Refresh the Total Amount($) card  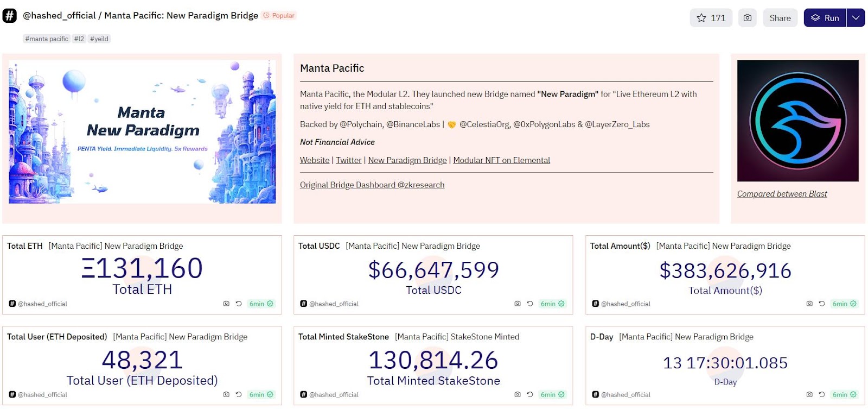[x=822, y=304]
